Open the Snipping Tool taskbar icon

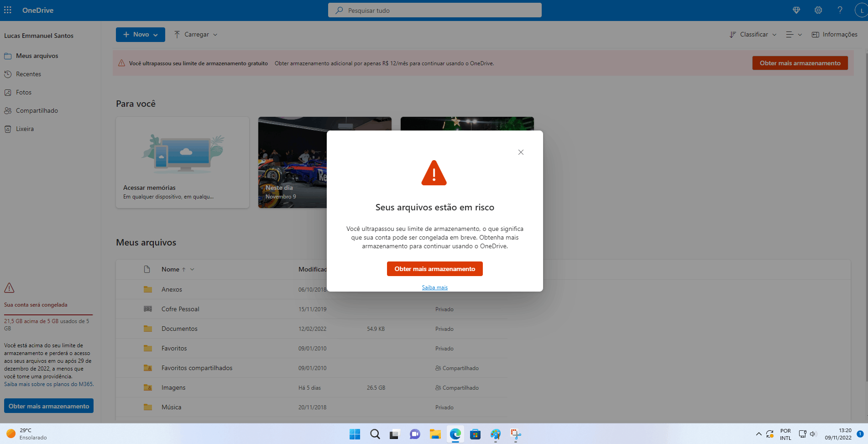point(516,434)
